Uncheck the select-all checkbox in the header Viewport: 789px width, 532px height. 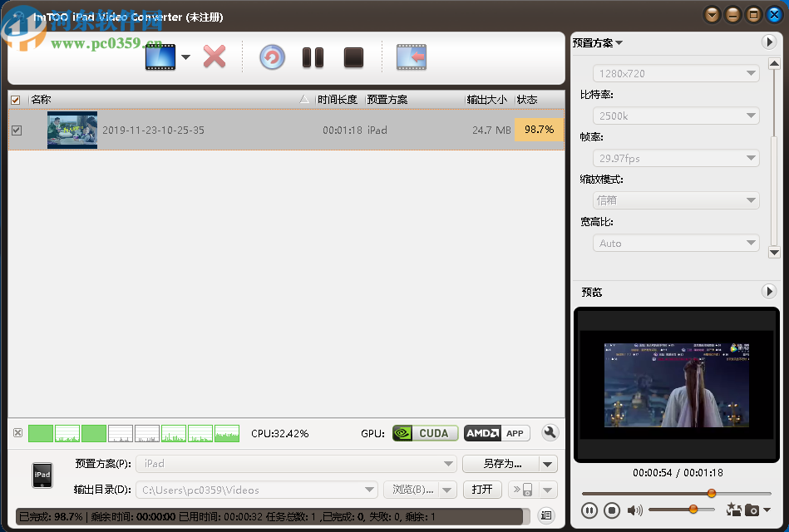15,99
